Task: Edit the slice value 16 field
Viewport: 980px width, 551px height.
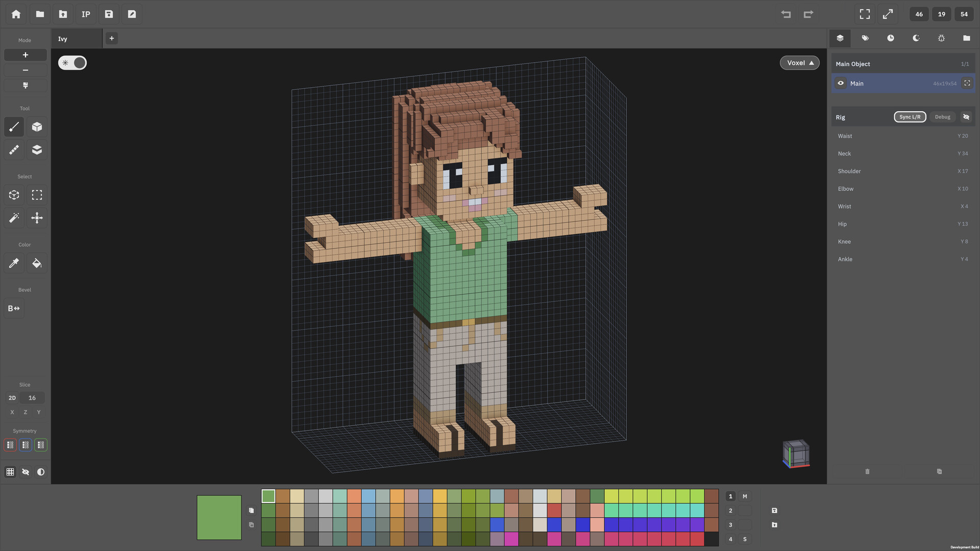Action: click(x=32, y=398)
